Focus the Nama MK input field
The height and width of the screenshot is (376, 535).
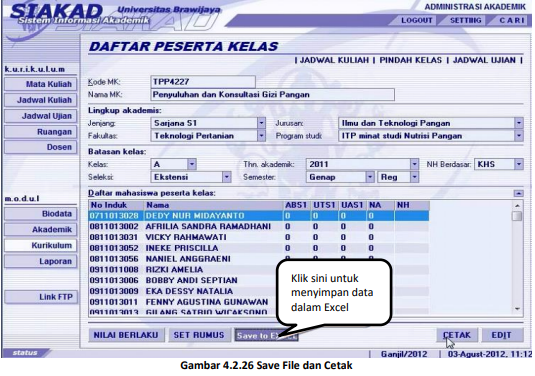(272, 95)
